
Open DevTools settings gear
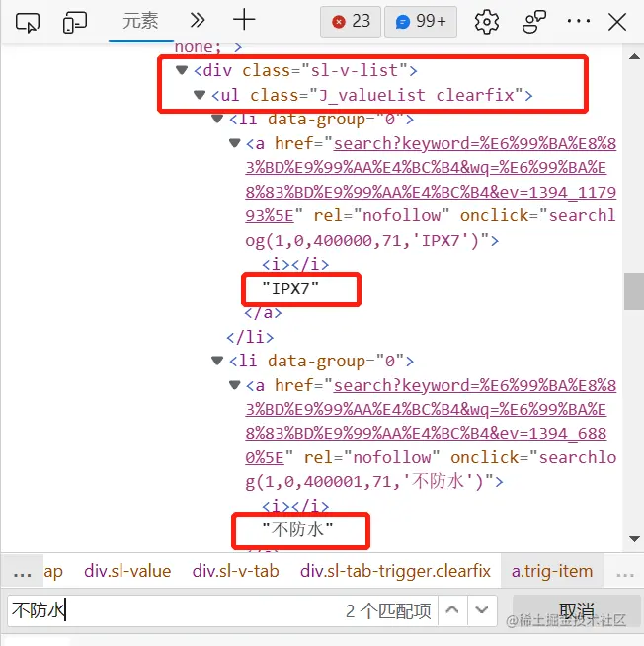point(487,22)
